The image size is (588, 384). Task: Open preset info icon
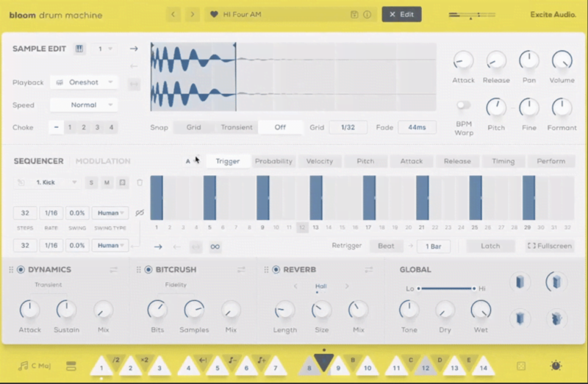(367, 15)
